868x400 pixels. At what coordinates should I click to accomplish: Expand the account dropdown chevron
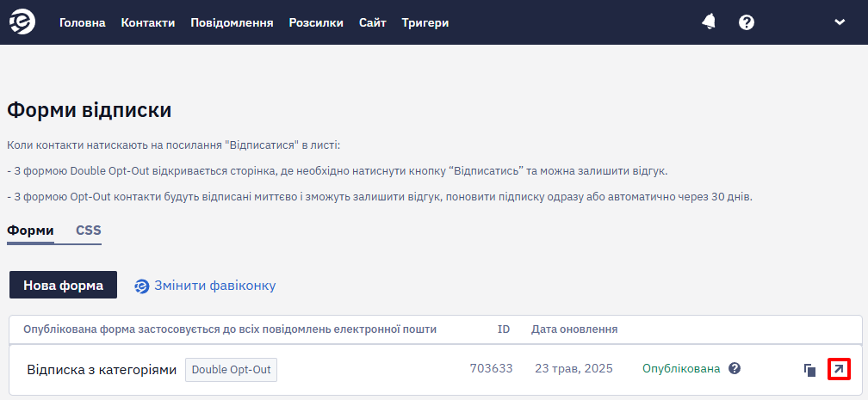840,22
